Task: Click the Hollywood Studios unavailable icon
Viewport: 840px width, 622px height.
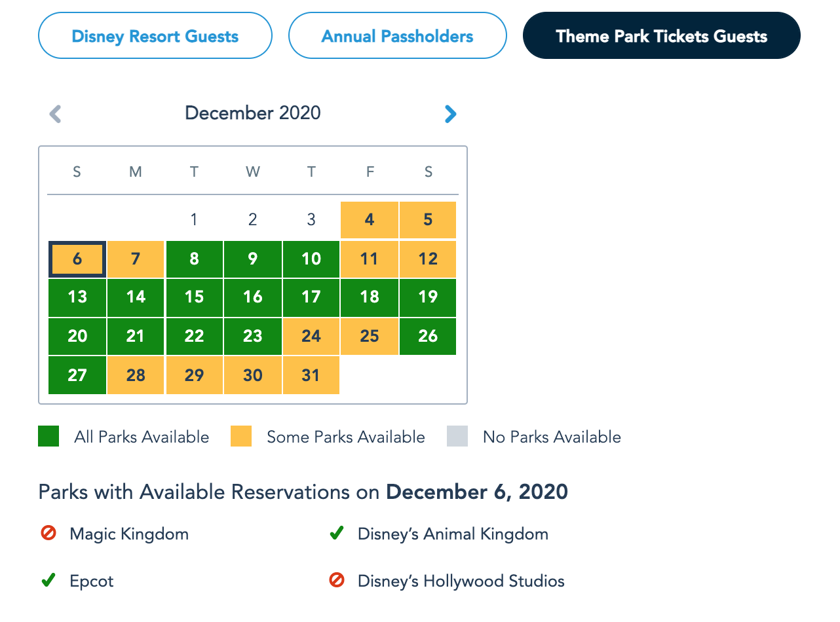Action: (336, 581)
